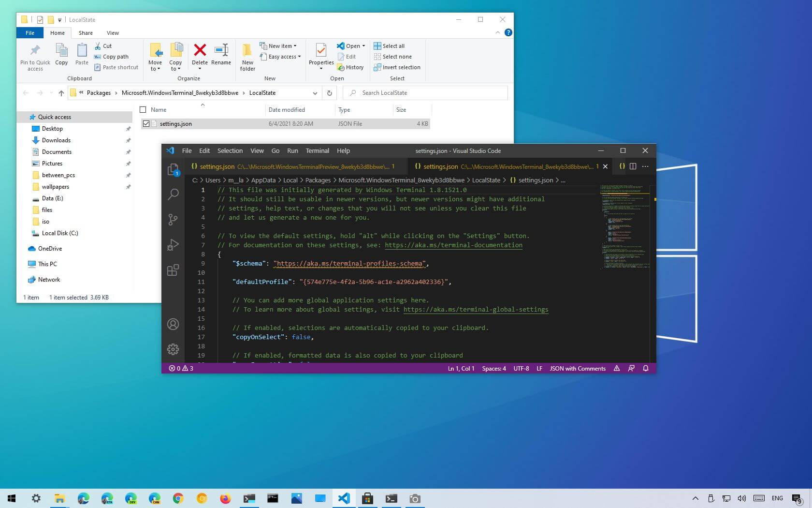Open Source Control view in VS Code
812x508 pixels.
(173, 220)
